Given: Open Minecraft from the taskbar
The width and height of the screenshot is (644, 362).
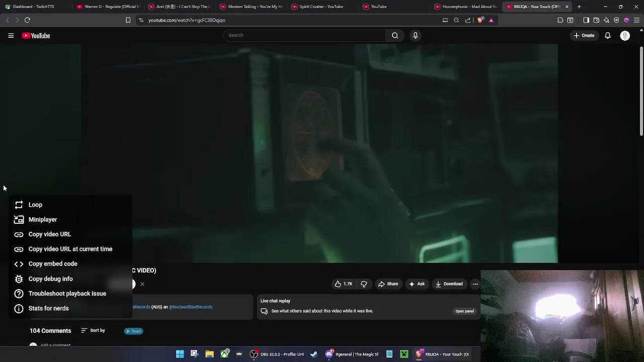Looking at the screenshot, I should pos(404,354).
